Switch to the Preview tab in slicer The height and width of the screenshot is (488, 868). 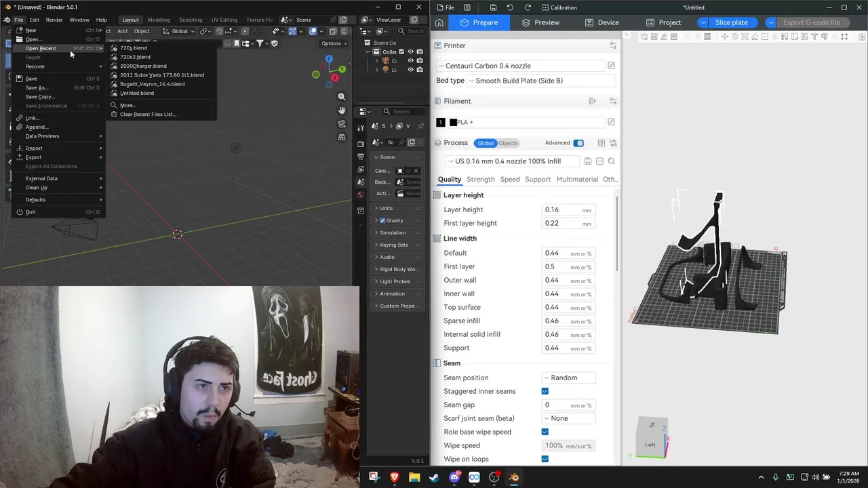540,22
